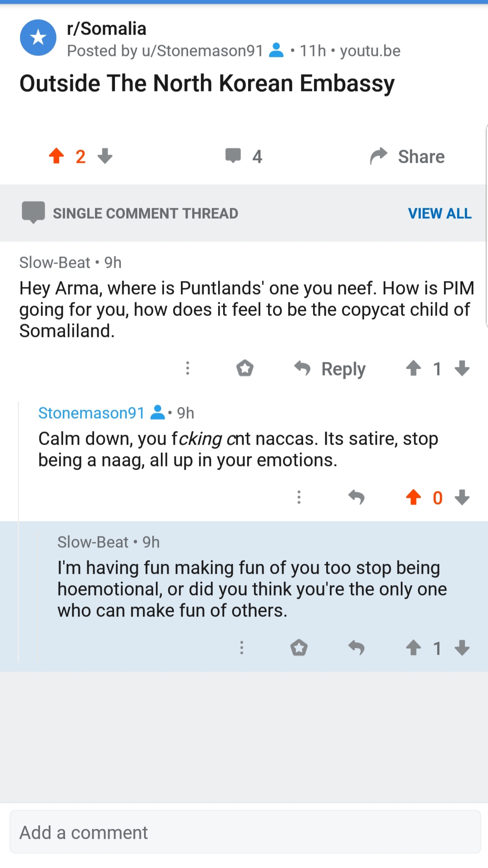
Task: Downvote the highlighted Slow-Beat reply
Action: click(x=462, y=647)
